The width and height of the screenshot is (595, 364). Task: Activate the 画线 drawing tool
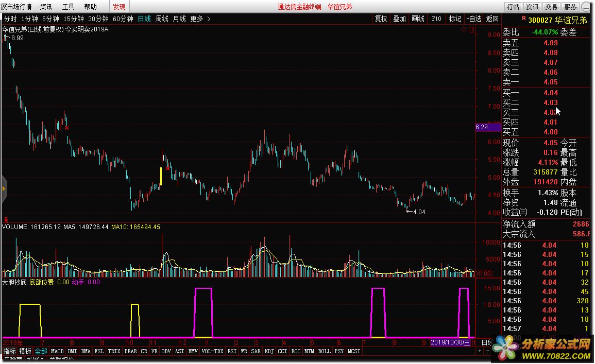click(418, 19)
